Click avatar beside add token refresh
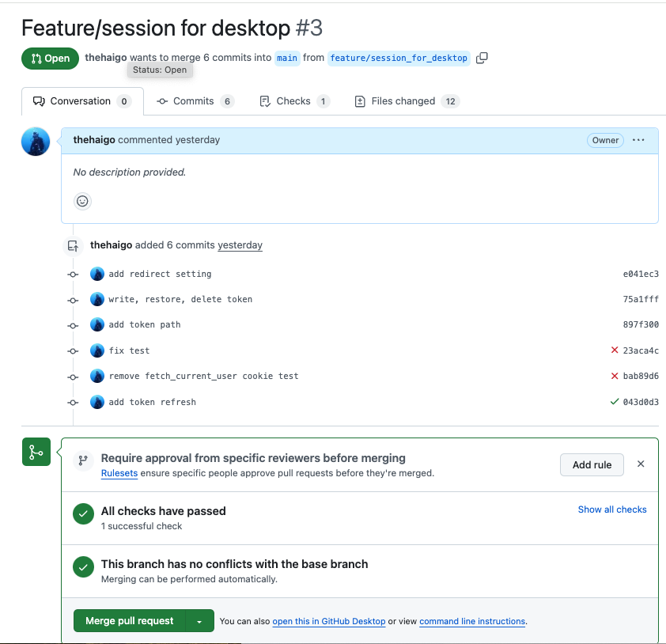The image size is (666, 644). (97, 402)
